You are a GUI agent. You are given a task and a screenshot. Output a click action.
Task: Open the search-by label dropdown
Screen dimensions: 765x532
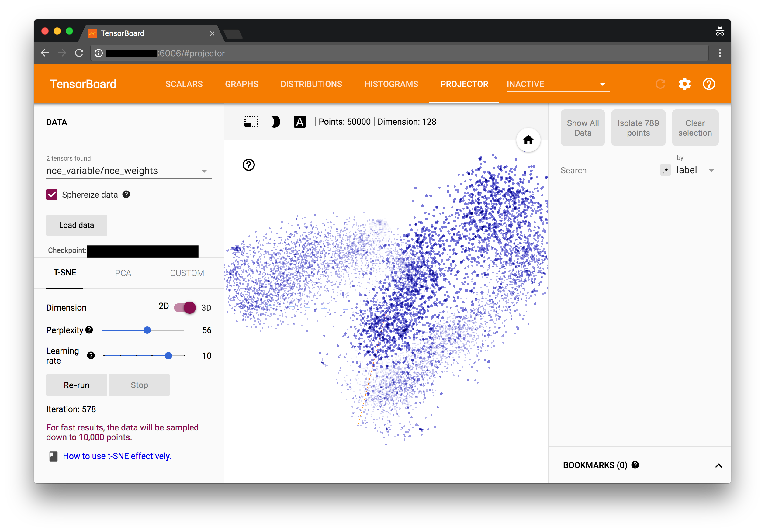click(697, 170)
